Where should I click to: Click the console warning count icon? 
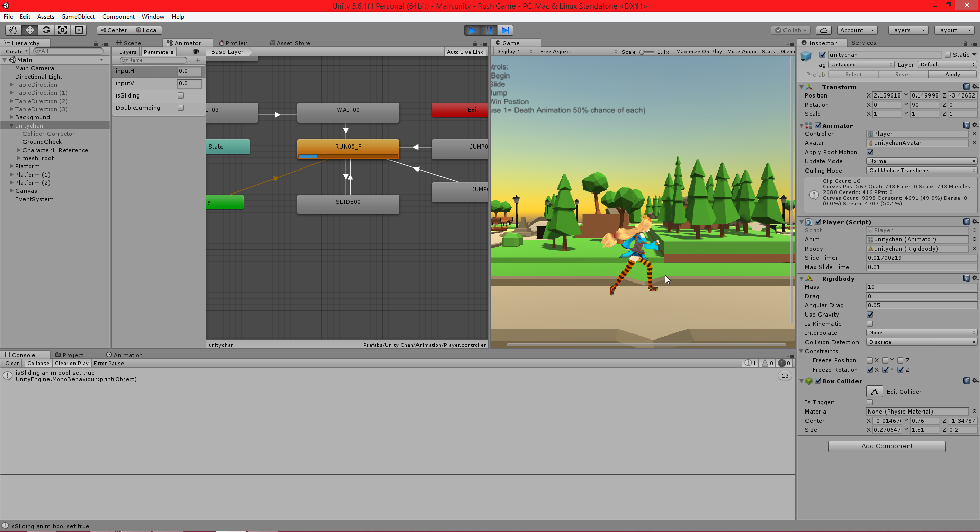click(768, 364)
